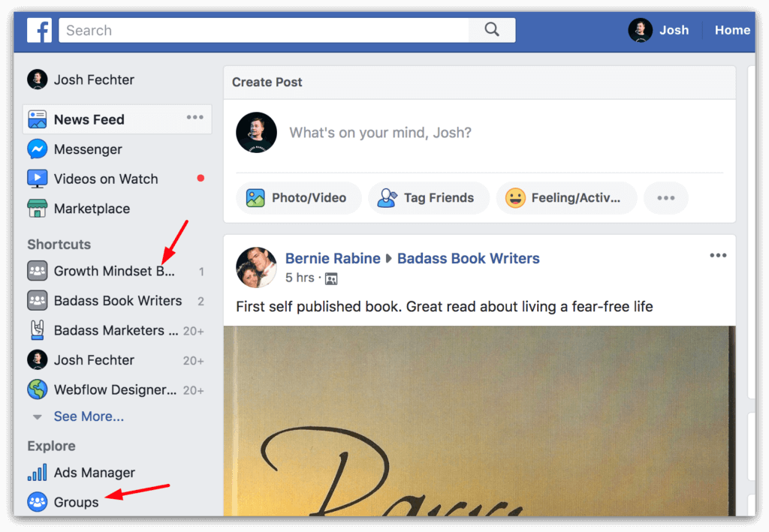This screenshot has width=769, height=532.
Task: Click the Create Post header
Action: click(267, 83)
